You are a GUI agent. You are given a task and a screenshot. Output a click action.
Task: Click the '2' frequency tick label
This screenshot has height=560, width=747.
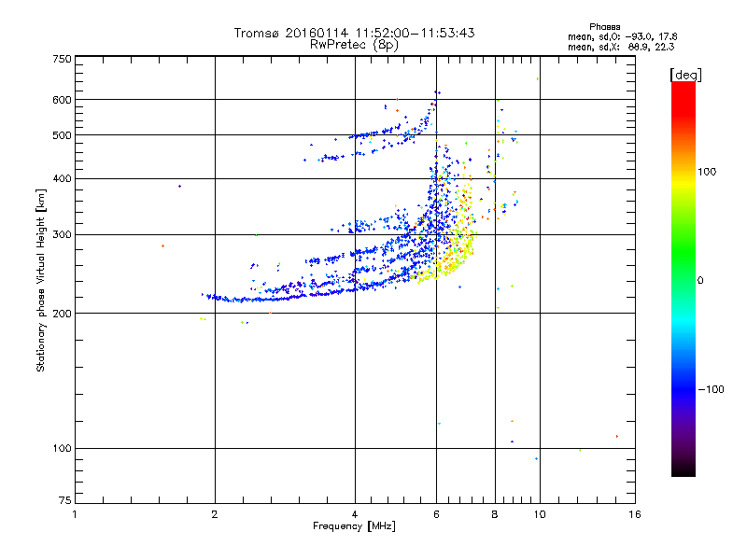(215, 514)
